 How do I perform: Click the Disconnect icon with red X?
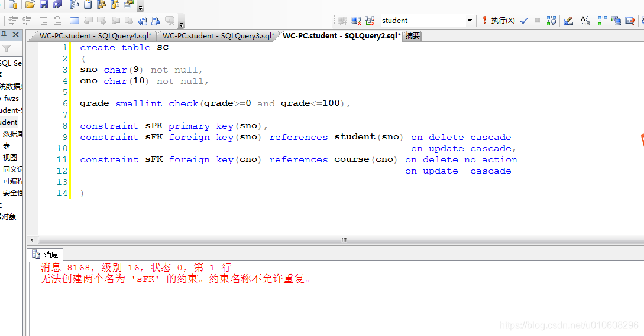click(x=356, y=21)
